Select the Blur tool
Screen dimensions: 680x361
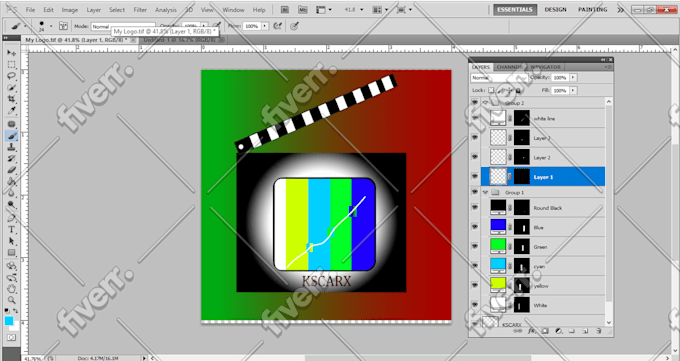click(x=11, y=193)
